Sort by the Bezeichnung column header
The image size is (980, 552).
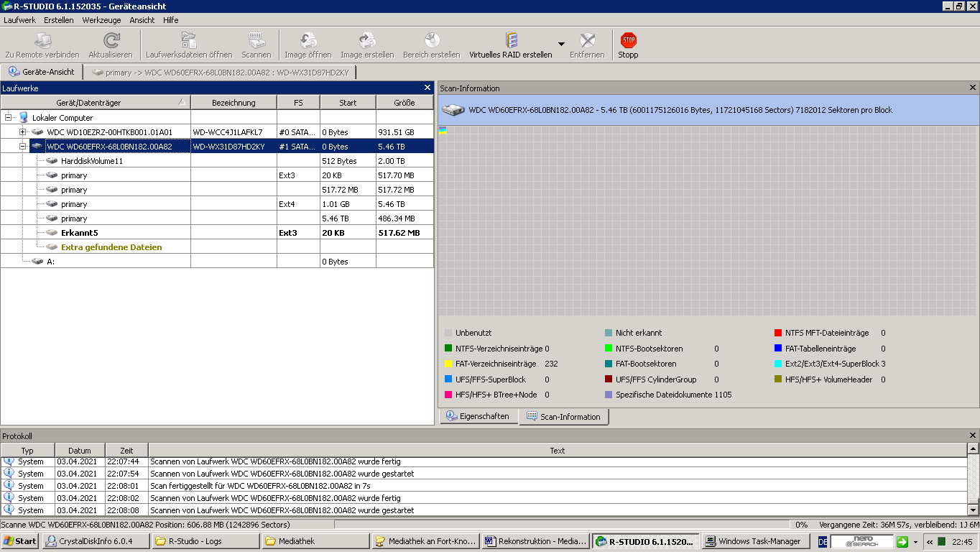[234, 103]
